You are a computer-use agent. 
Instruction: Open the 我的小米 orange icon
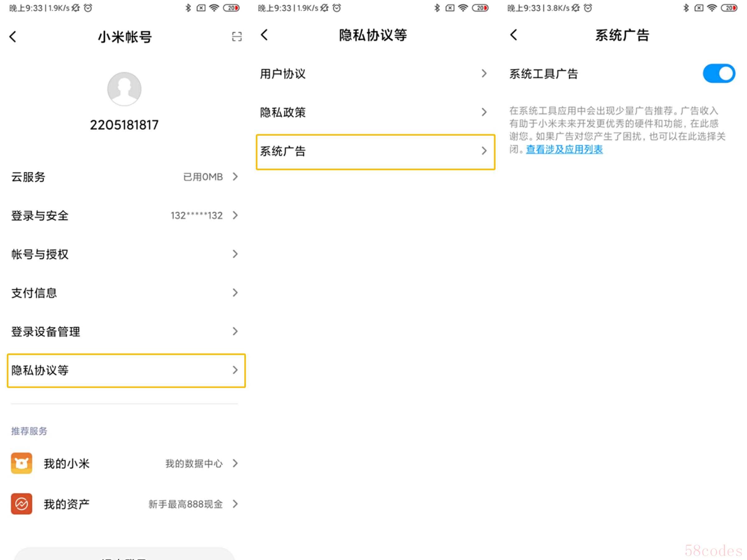click(21, 463)
